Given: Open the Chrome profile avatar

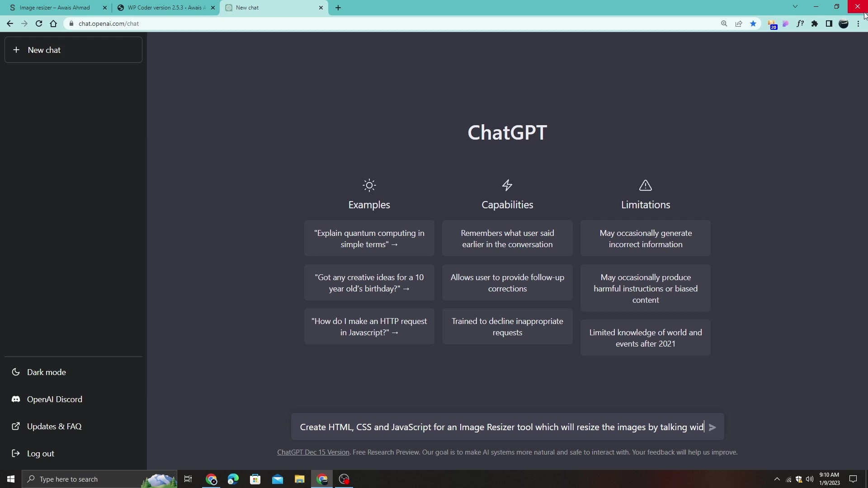Looking at the screenshot, I should tap(844, 24).
